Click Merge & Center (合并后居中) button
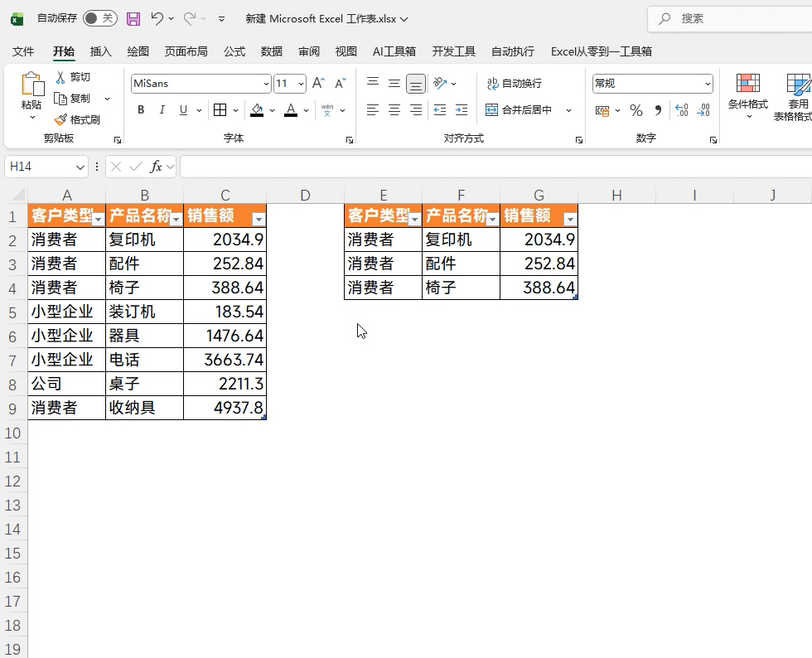Image resolution: width=812 pixels, height=658 pixels. (x=519, y=110)
